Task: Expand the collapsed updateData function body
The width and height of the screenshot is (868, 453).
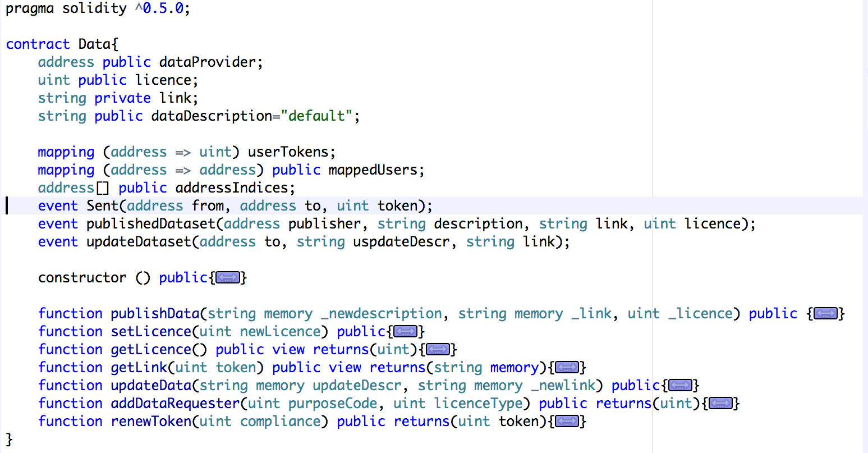Action: click(x=681, y=386)
